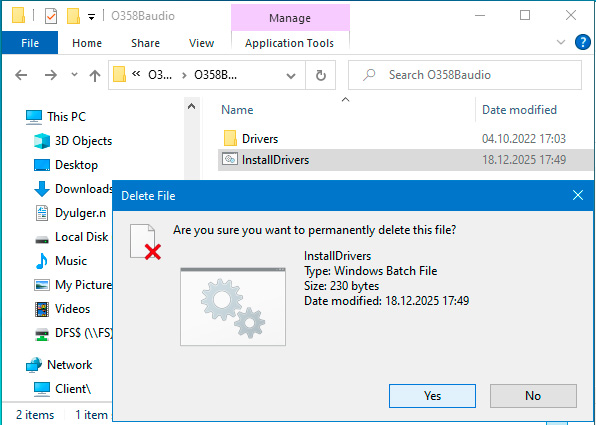Confirm deletion with the Yes button

click(432, 396)
